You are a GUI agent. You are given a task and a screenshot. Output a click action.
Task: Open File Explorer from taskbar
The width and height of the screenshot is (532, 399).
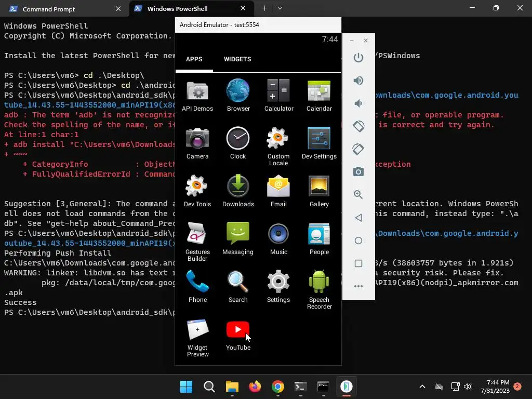coord(232,387)
